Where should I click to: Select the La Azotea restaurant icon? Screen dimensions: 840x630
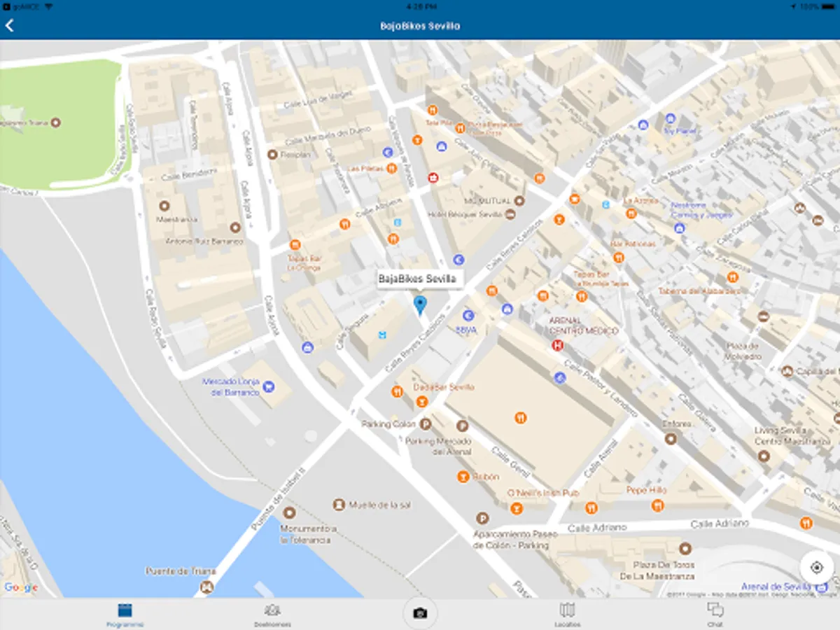[x=631, y=213]
